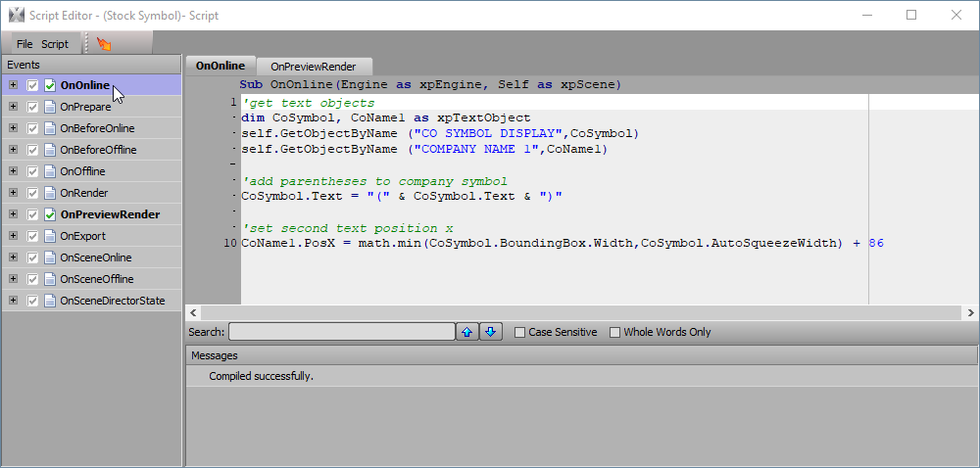Toggle the OnSceneDirectorState event checkbox

coord(33,301)
